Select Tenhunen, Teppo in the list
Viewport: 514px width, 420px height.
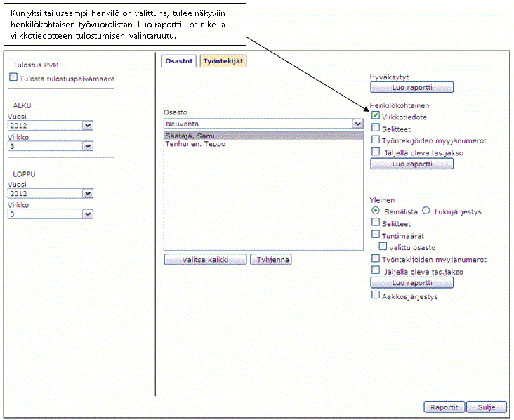[263, 144]
